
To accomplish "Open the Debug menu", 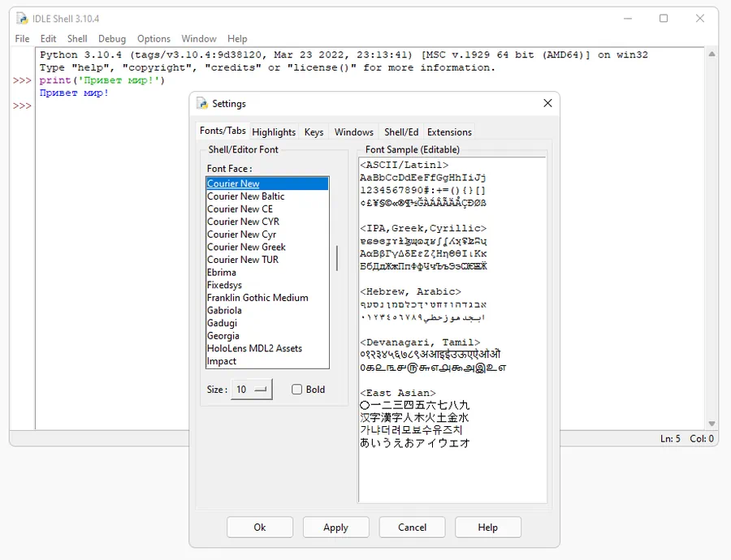I will tap(112, 38).
